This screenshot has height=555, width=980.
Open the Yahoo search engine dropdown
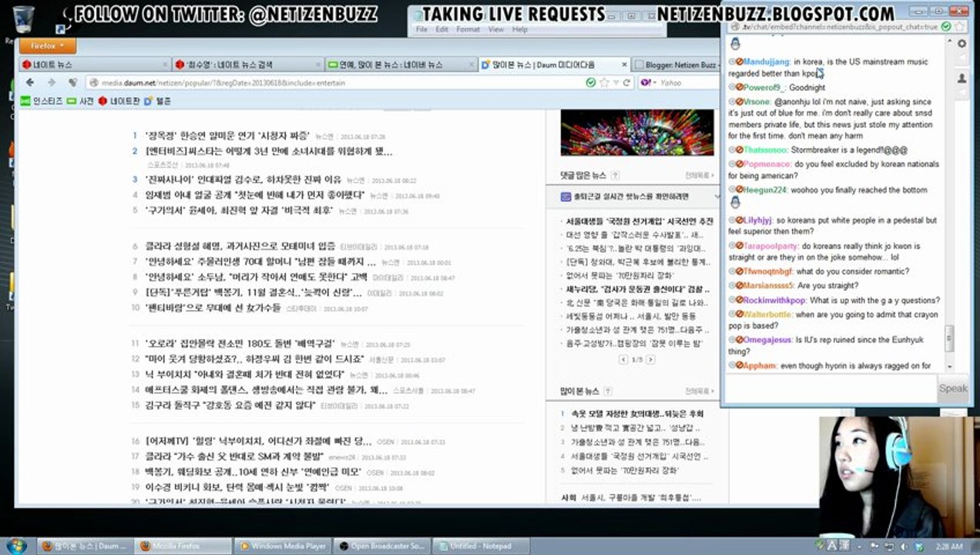(x=649, y=82)
